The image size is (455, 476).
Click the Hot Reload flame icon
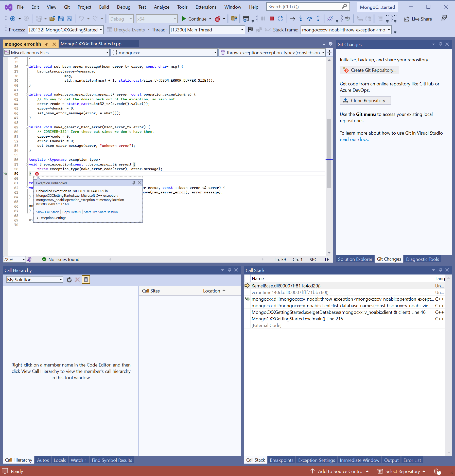tap(218, 19)
